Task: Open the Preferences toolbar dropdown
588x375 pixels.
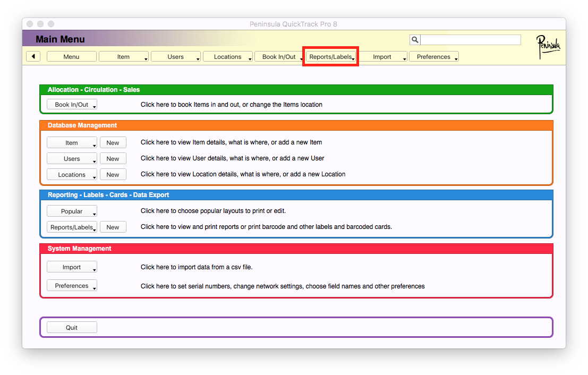Action: point(434,57)
